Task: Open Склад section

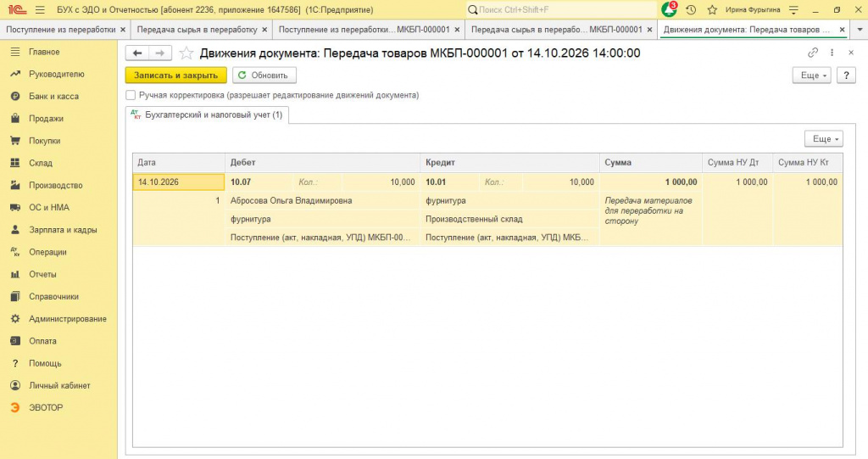Action: coord(41,163)
